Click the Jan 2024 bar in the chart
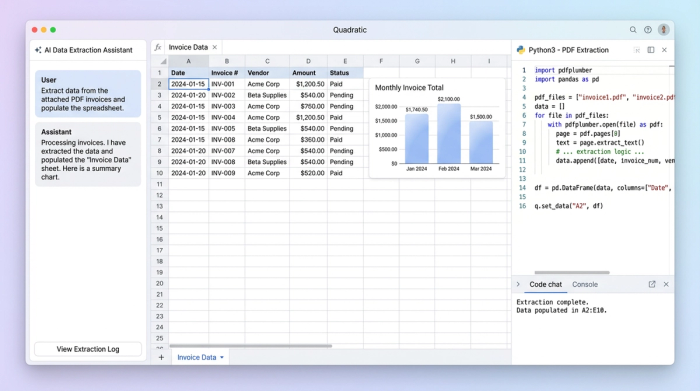Viewport: 700px width, 391px height. [x=417, y=139]
